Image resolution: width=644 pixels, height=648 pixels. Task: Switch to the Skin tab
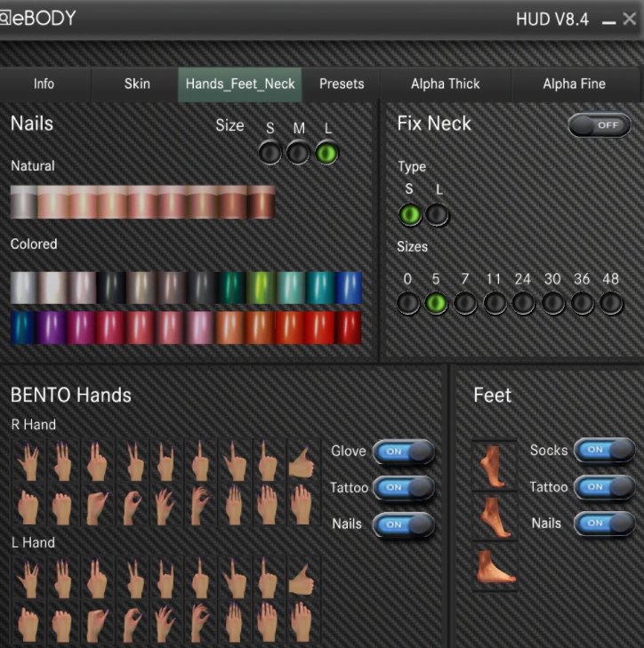(137, 84)
